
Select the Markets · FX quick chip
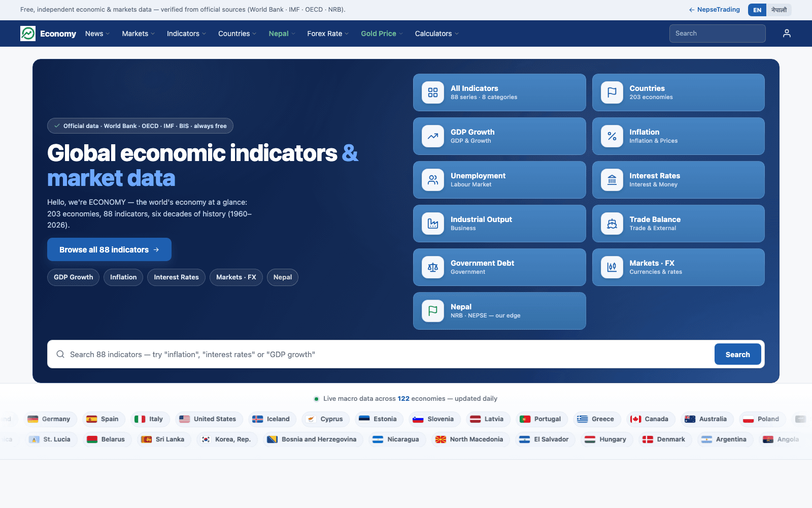tap(236, 277)
